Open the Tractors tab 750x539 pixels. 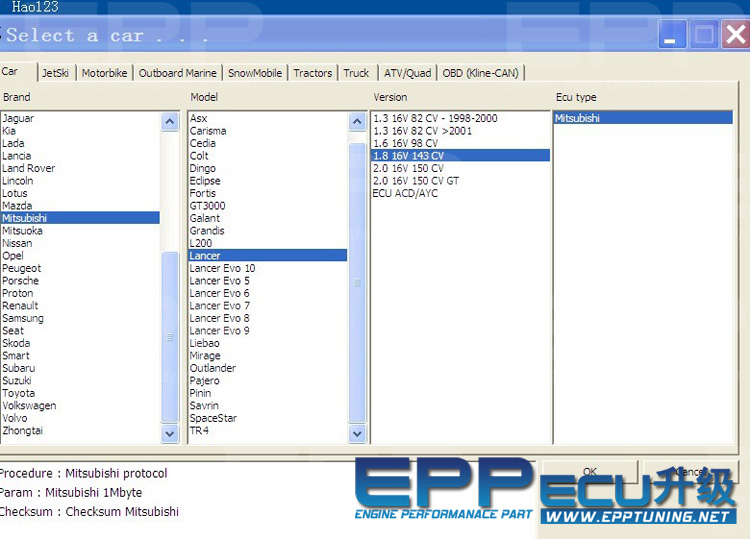(313, 73)
